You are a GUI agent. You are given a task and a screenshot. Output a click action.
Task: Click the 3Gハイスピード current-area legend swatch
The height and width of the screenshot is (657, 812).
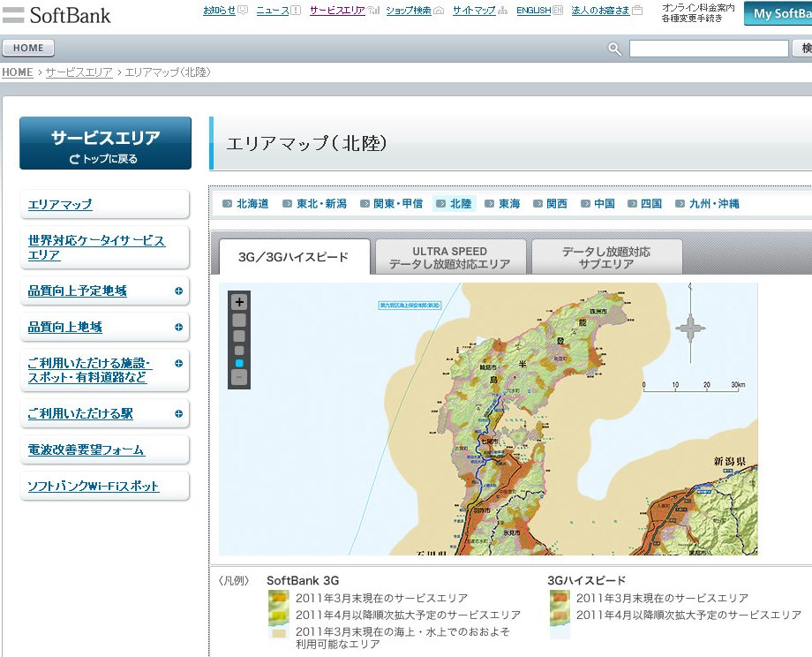pos(560,599)
